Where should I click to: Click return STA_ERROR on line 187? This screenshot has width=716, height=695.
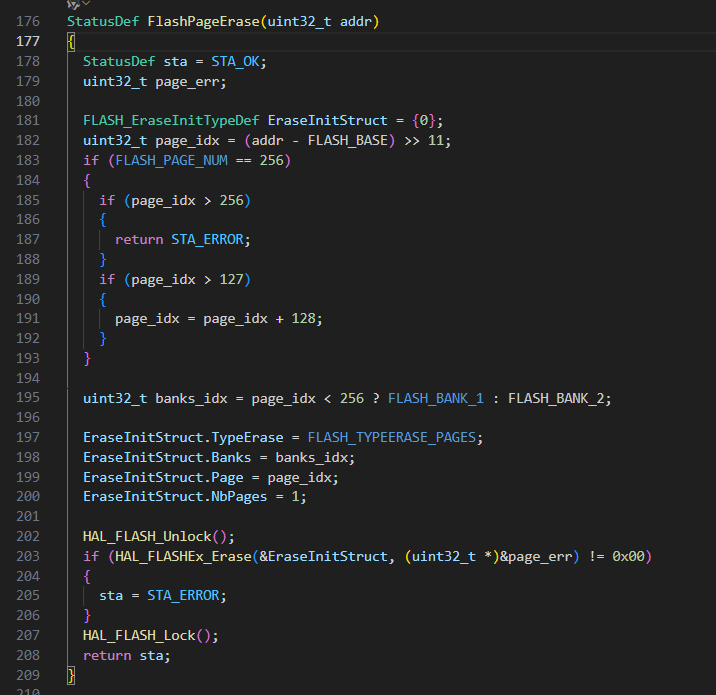182,239
